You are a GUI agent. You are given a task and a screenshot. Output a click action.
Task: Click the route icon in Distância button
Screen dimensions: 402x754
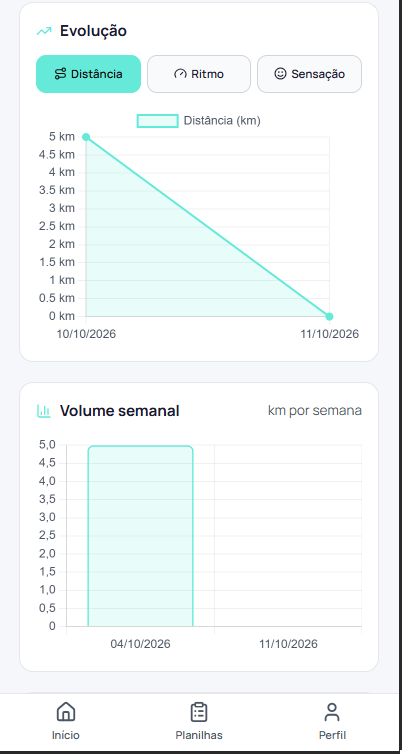click(x=60, y=74)
